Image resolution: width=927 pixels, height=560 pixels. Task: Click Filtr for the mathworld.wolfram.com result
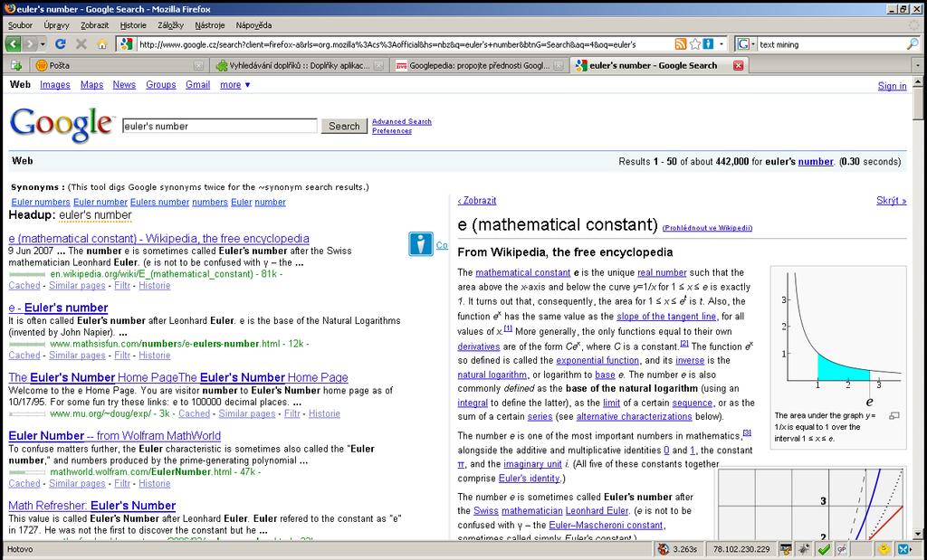[122, 484]
